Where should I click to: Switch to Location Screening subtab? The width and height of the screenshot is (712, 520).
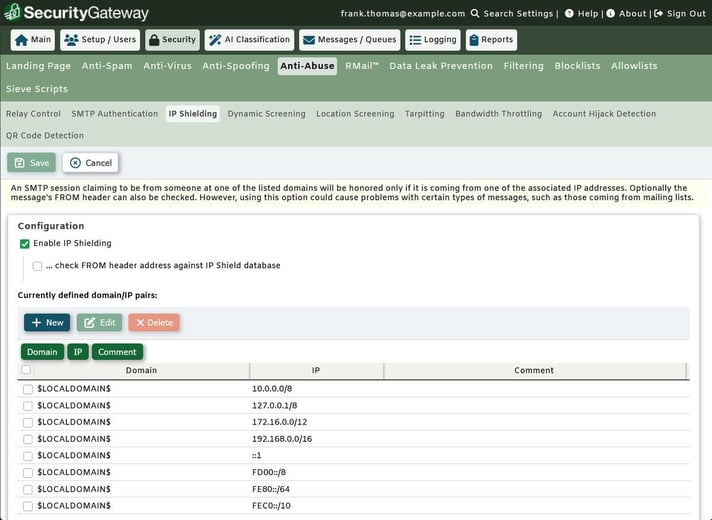355,114
